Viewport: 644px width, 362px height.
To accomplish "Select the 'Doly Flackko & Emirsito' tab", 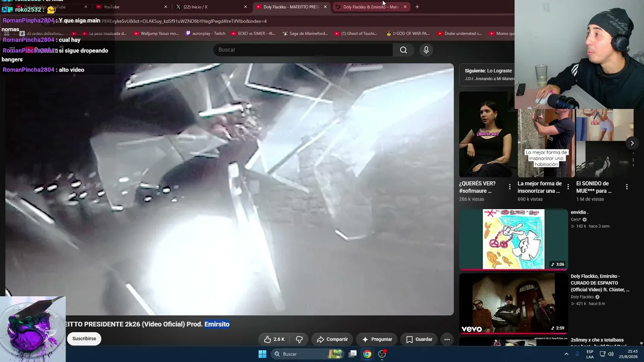I will 370,7.
